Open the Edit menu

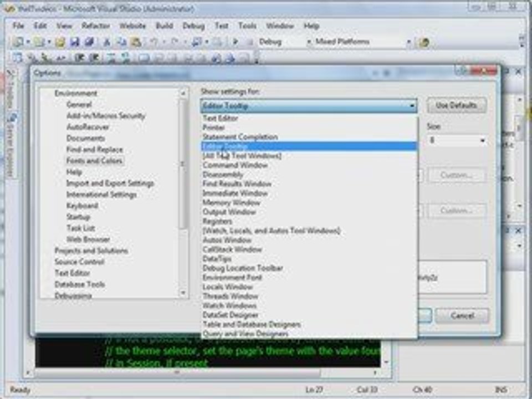click(40, 26)
